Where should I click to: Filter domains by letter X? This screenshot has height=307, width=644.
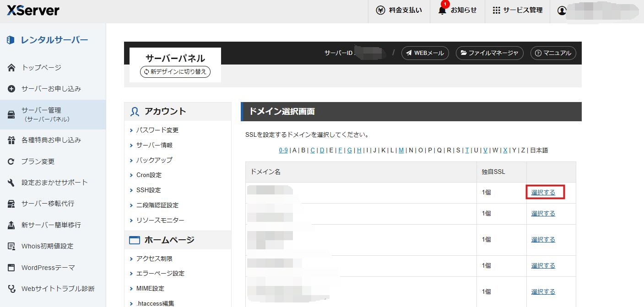505,151
